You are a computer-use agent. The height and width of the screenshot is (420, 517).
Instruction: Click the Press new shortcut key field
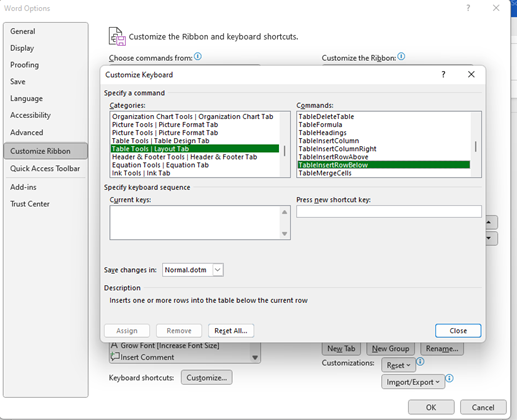(389, 212)
